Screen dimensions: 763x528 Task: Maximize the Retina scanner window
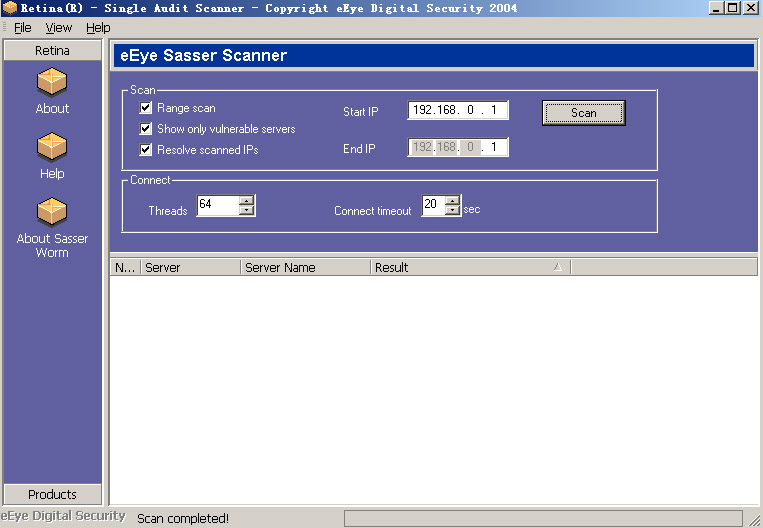click(x=732, y=8)
